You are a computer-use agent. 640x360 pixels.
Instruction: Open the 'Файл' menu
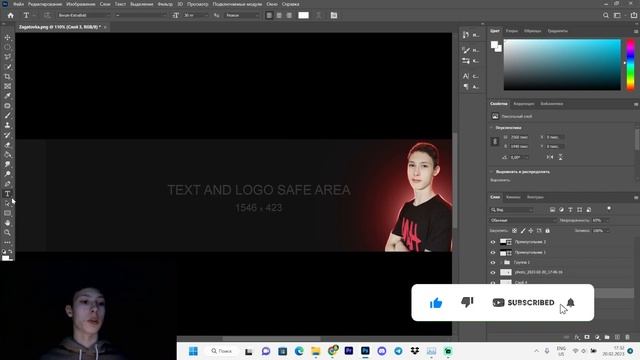18,4
